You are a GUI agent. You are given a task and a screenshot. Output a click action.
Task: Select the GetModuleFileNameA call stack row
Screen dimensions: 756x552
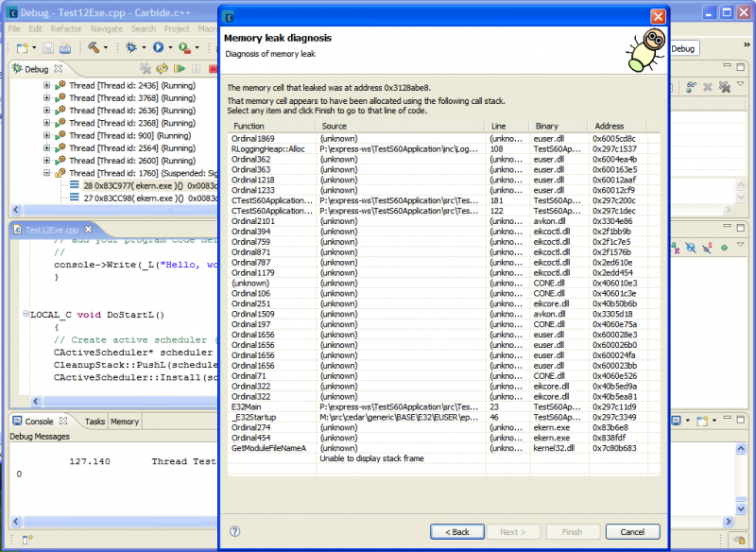pos(443,448)
